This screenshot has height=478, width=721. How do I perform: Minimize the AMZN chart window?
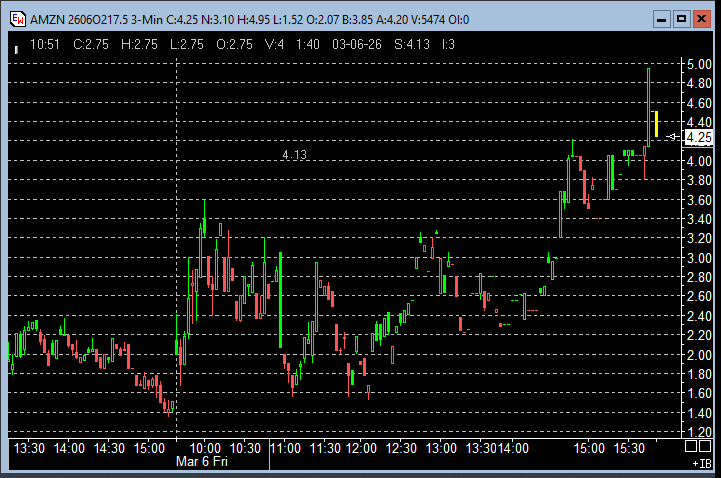pos(660,18)
